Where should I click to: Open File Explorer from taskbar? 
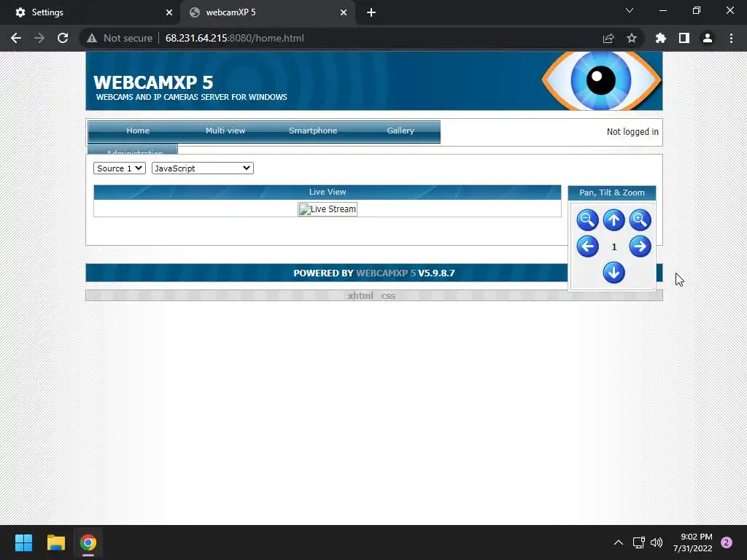click(55, 542)
